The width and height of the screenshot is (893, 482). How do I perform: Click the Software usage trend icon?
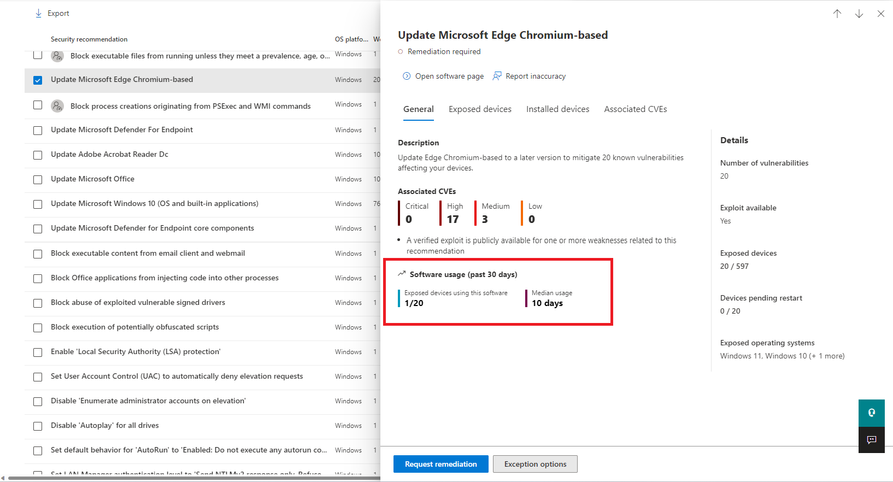point(402,274)
